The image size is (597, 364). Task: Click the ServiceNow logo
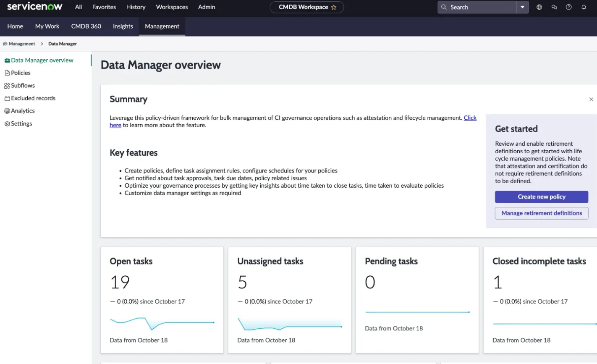point(35,7)
